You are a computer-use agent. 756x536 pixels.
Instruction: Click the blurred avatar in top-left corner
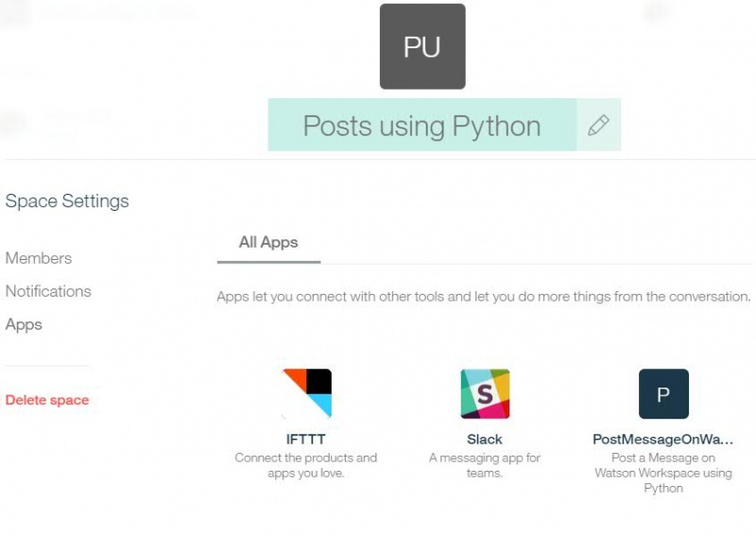14,13
